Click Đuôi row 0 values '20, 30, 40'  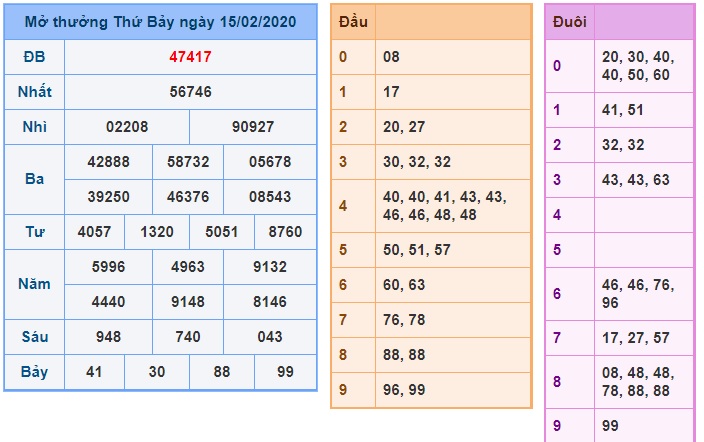click(638, 66)
